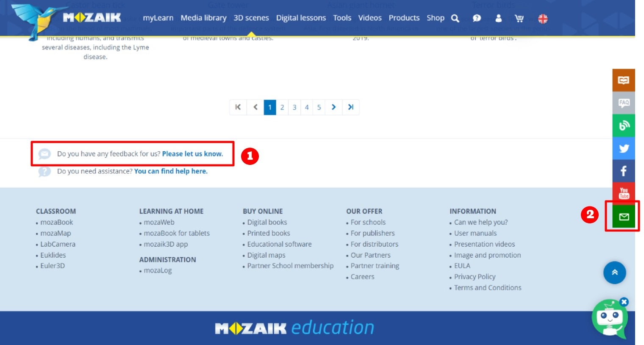Open the YouTube sidebar icon

[x=624, y=193]
